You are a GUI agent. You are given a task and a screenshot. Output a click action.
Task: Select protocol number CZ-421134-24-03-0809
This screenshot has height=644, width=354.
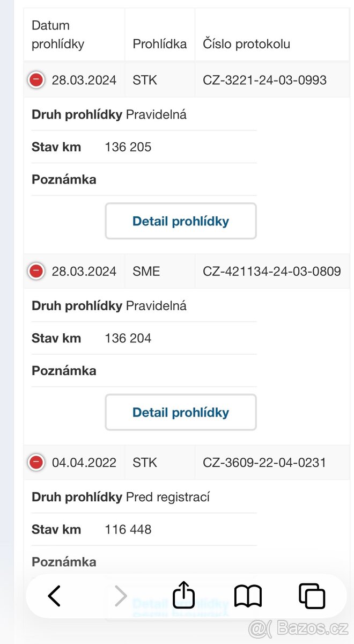click(x=271, y=272)
